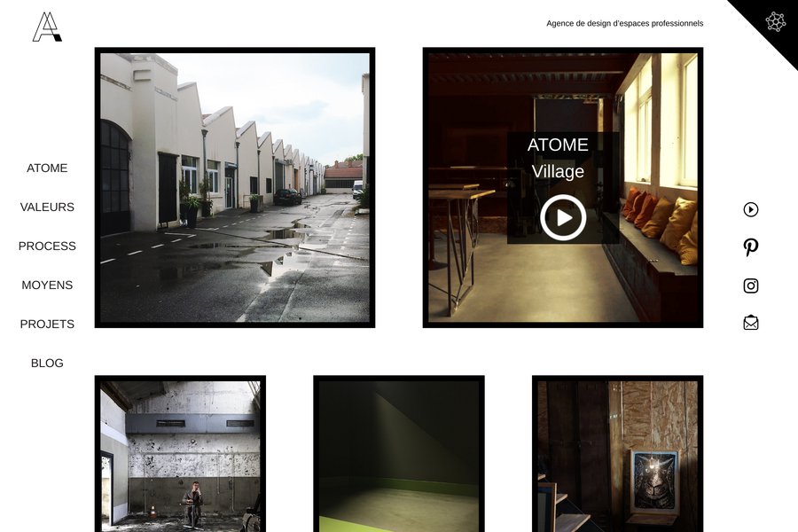Open the network icon in the corner
This screenshot has width=798, height=532.
click(x=776, y=22)
